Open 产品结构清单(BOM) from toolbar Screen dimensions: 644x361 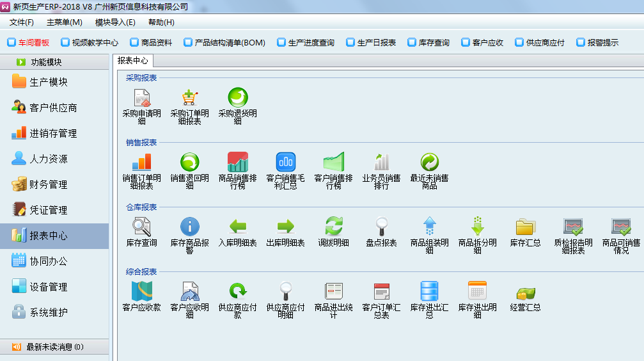coord(224,43)
